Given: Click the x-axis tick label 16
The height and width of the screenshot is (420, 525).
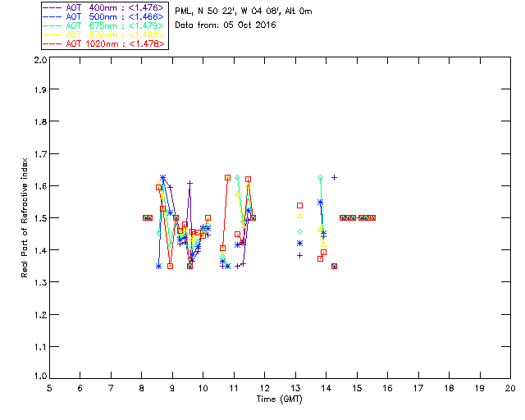Looking at the screenshot, I should pyautogui.click(x=388, y=388).
